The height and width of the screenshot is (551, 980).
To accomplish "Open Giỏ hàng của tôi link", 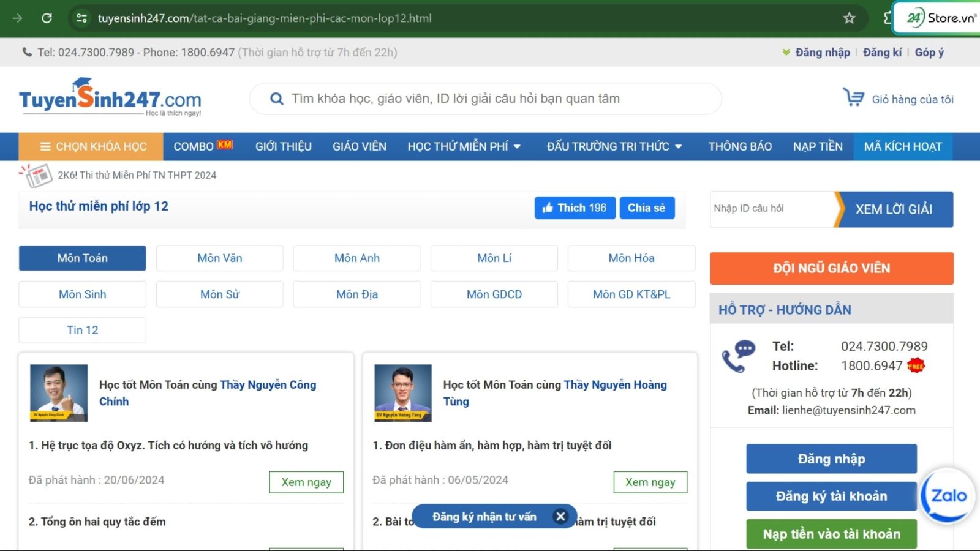I will (x=913, y=99).
